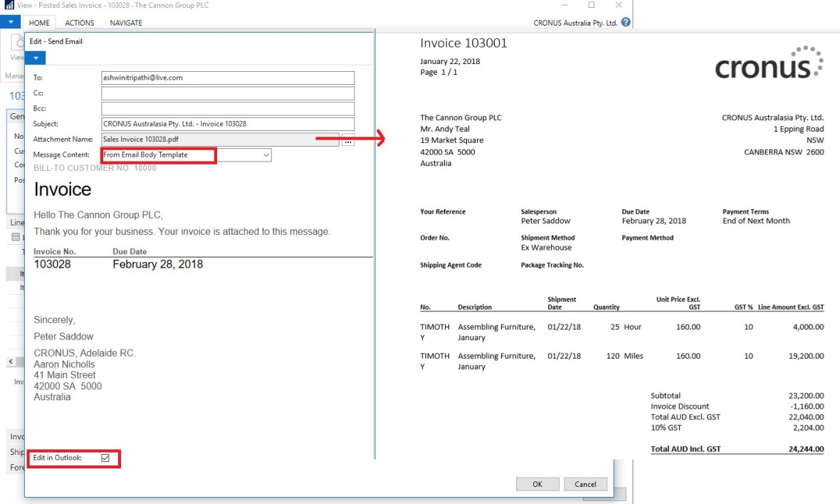This screenshot has height=504, width=840.
Task: Open the Message Content dropdown
Action: (266, 155)
